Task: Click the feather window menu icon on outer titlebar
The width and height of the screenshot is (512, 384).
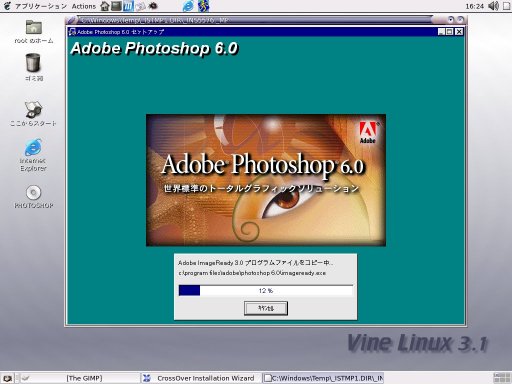Action: [72, 20]
